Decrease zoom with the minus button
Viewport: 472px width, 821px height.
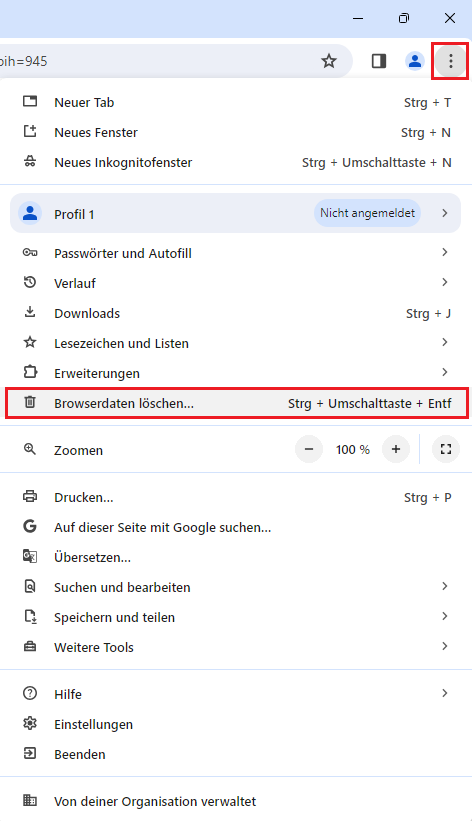point(309,449)
